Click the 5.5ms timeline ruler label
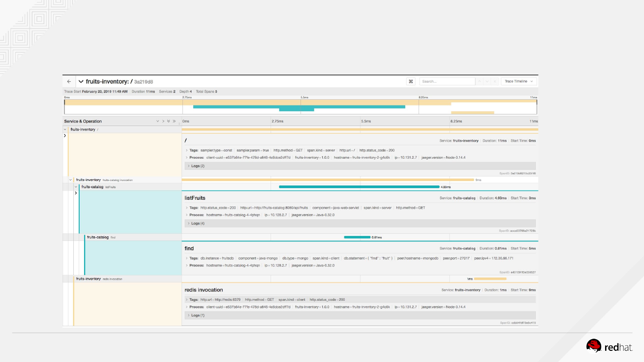The width and height of the screenshot is (644, 362). pyautogui.click(x=366, y=121)
